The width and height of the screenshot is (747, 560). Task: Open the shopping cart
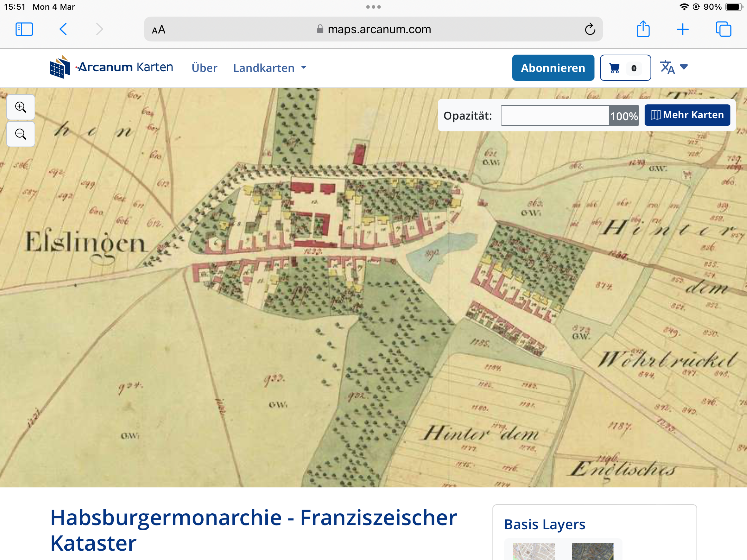tap(625, 68)
